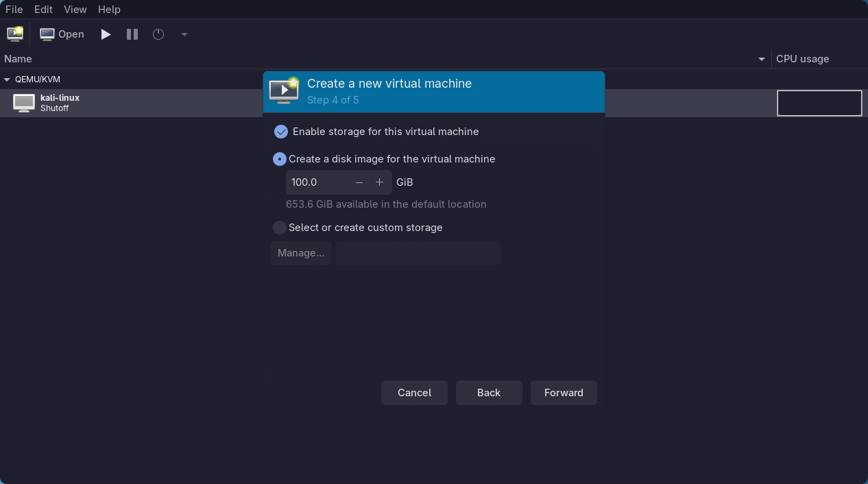Open the create new virtual machine icon

(x=14, y=33)
